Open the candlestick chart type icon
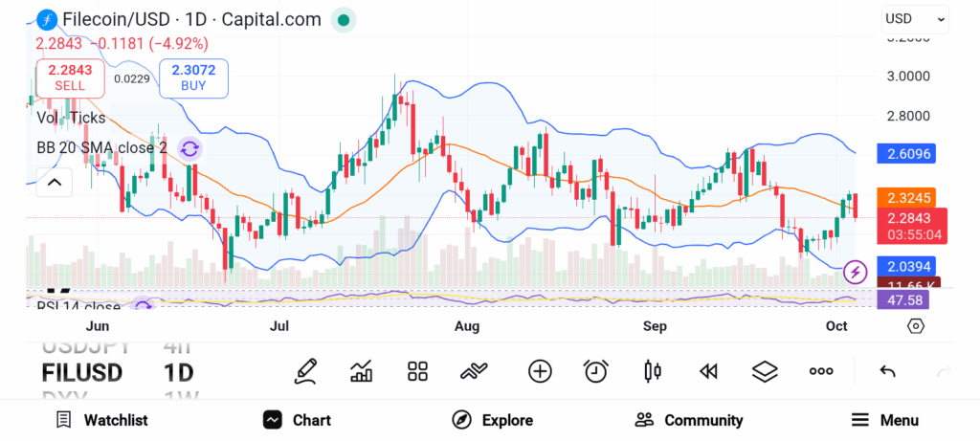The image size is (980, 441). 653,371
